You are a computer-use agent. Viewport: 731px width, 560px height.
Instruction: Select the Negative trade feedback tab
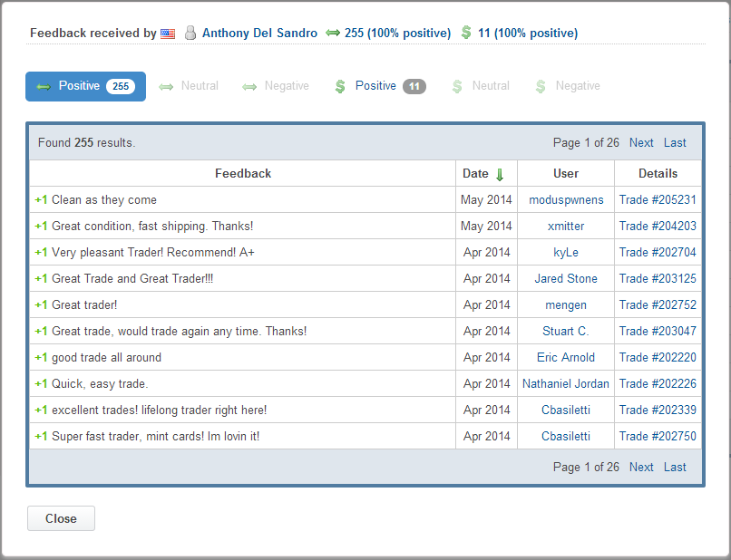pos(276,86)
